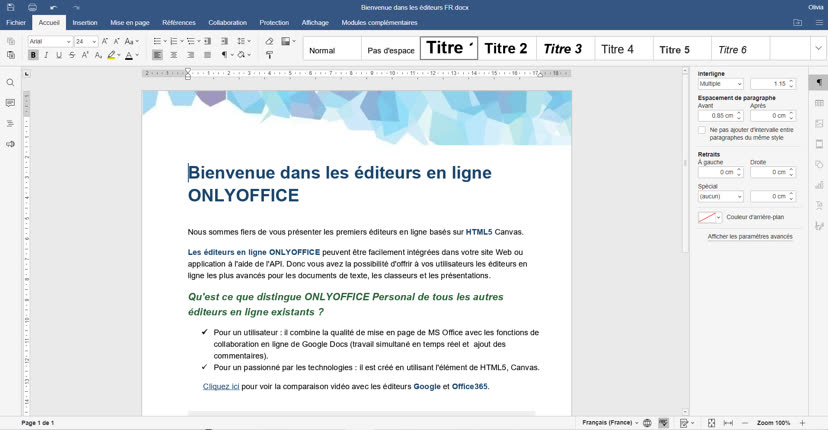Open Table settings in right sidebar
828x430 pixels.
(819, 103)
